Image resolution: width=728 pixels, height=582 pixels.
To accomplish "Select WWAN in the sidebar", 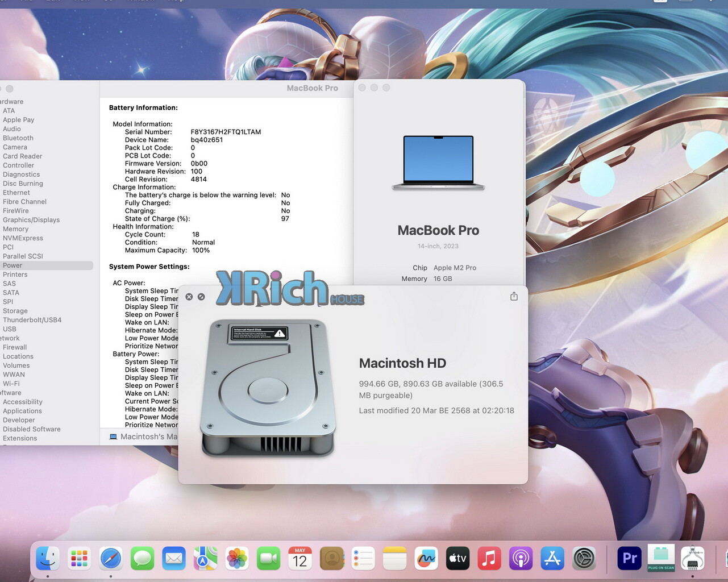I will point(14,375).
